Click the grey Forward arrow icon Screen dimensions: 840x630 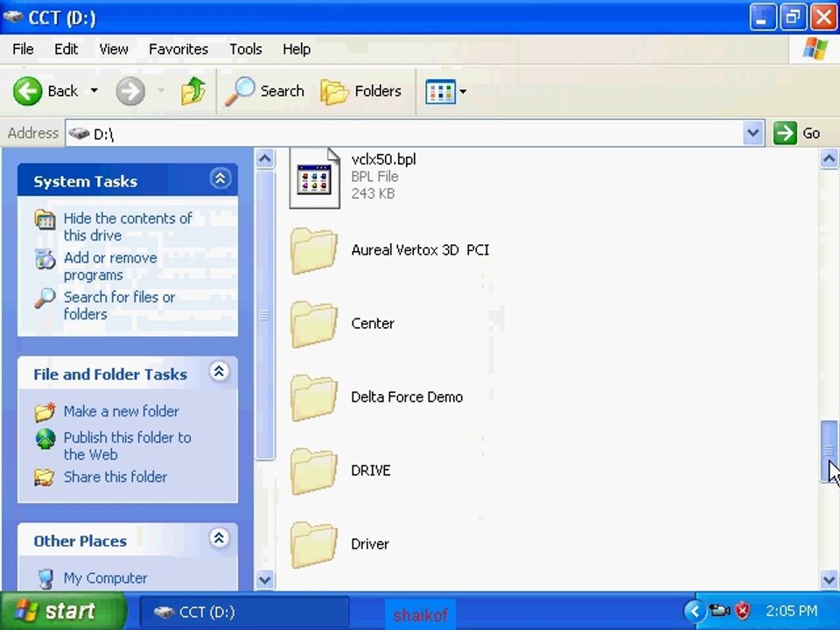[130, 91]
